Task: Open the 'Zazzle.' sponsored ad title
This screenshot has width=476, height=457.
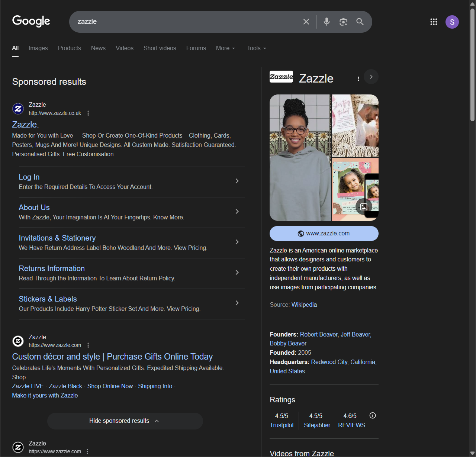Action: click(26, 125)
